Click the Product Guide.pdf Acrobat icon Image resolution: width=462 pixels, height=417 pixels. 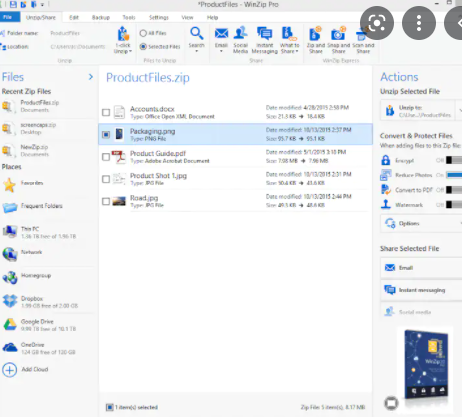point(119,157)
